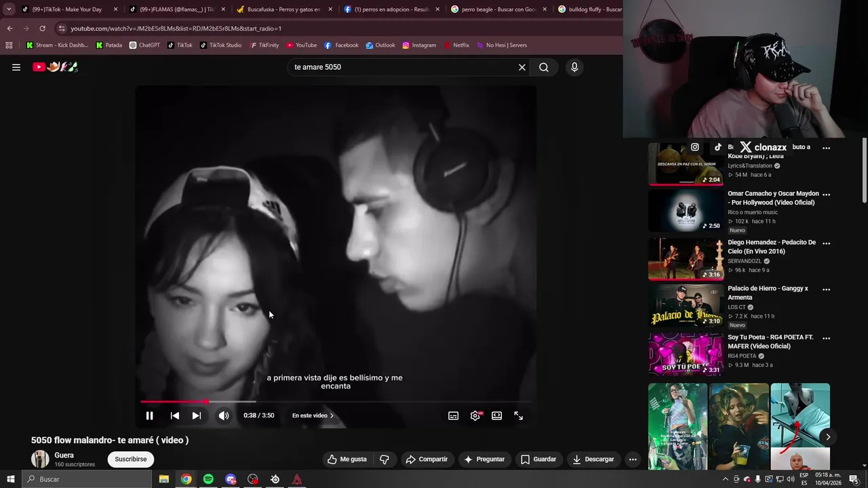The width and height of the screenshot is (868, 488).
Task: Open the tab search dropdown arrow
Action: (x=8, y=9)
